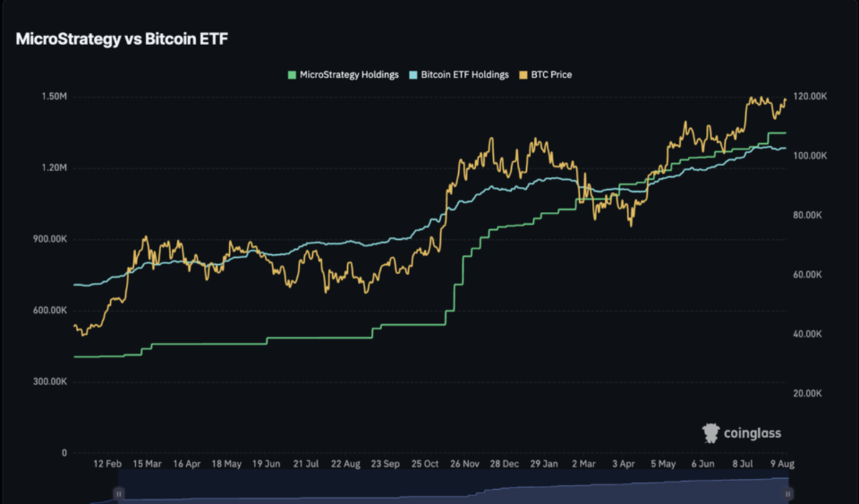
Task: Click the 120.00K right axis label
Action: coord(810,97)
